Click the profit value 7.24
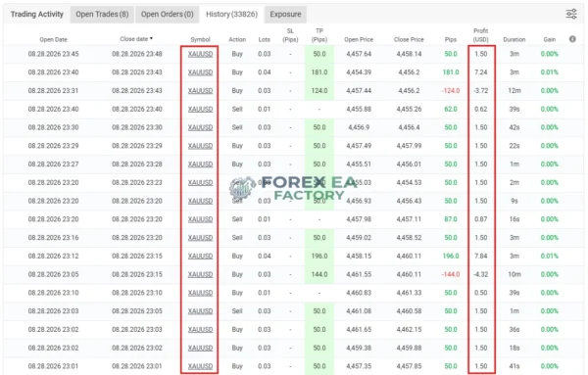 click(x=481, y=72)
